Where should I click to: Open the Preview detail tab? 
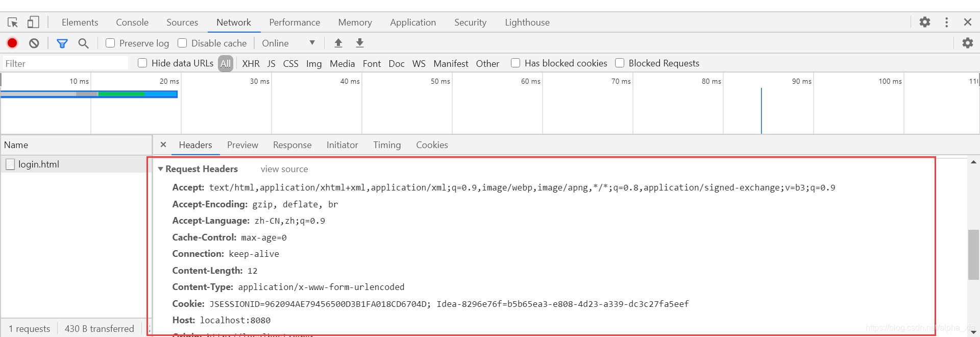pos(242,145)
